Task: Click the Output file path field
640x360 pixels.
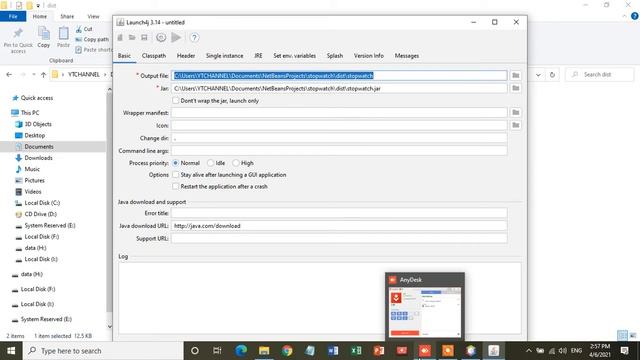Action: (x=339, y=76)
